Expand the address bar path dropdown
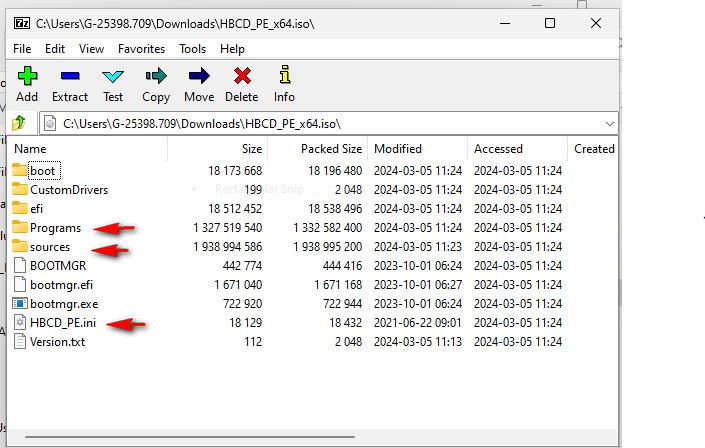This screenshot has width=705, height=448. pos(610,124)
